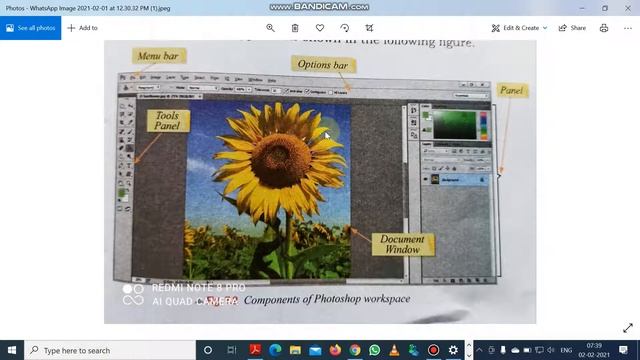Show hidden system tray icons

479,350
